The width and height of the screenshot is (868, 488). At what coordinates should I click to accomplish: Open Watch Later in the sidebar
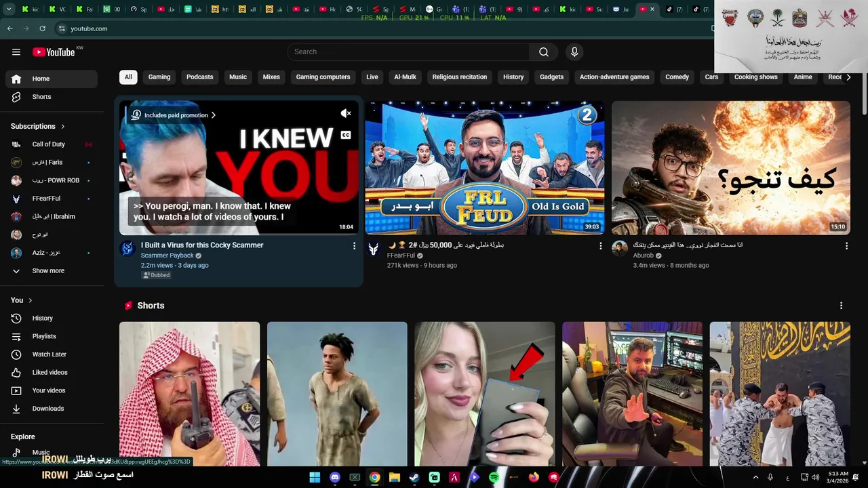click(52, 354)
